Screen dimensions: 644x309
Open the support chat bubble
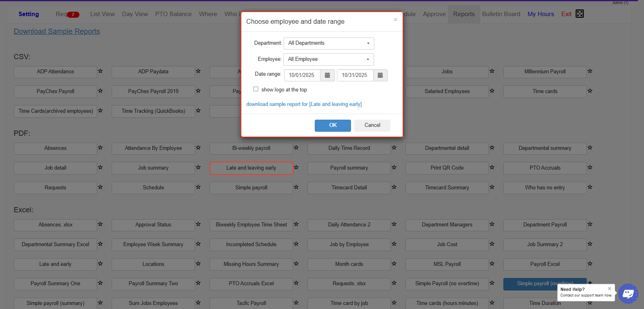628,294
